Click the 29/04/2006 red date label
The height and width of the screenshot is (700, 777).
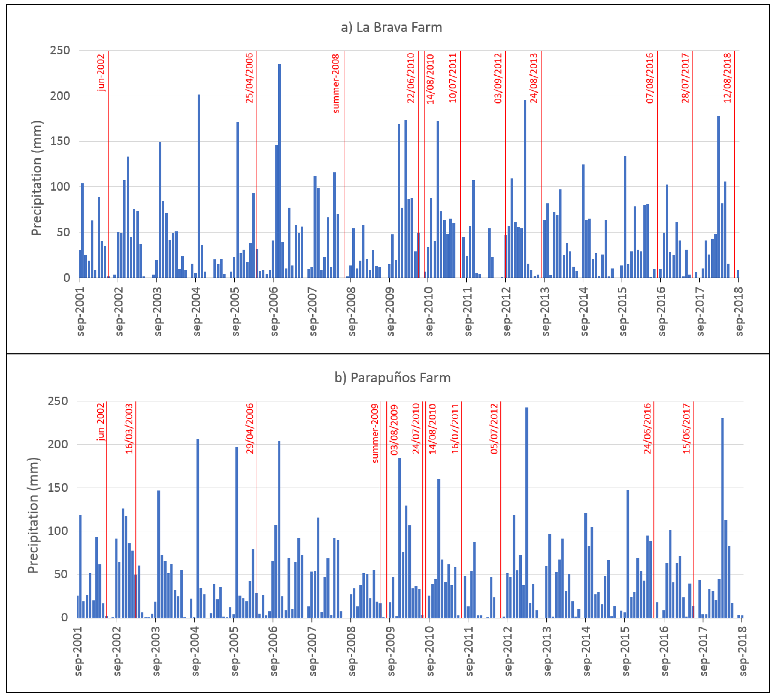(x=250, y=428)
